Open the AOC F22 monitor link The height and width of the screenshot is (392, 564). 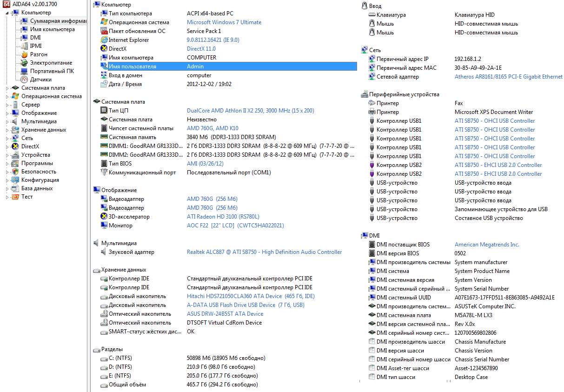click(x=235, y=226)
